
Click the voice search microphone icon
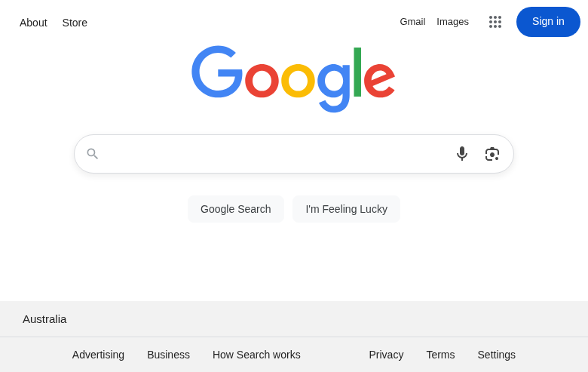(x=462, y=154)
